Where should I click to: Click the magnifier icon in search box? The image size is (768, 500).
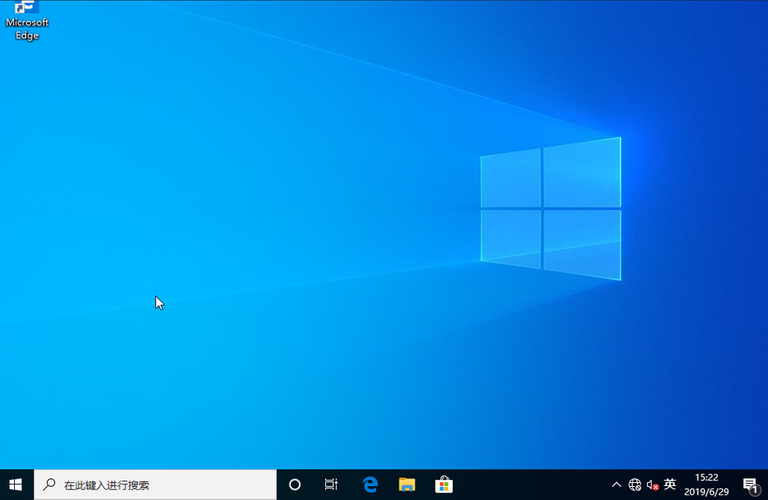[x=49, y=485]
